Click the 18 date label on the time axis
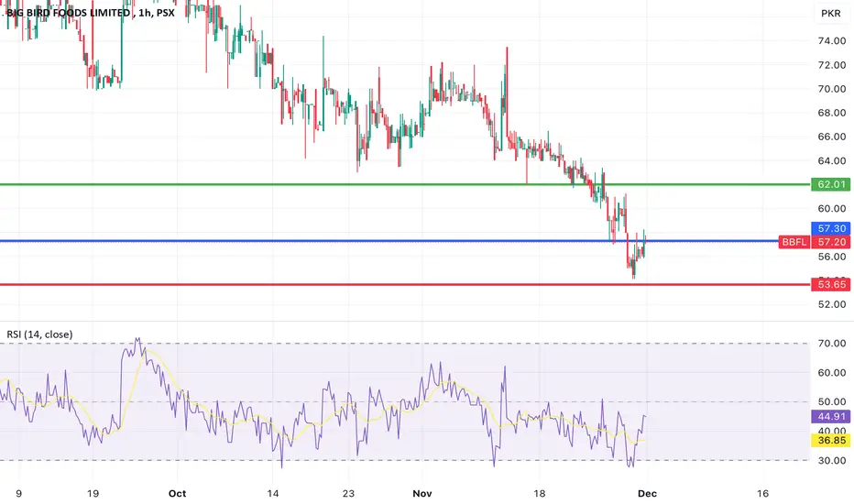Viewport: 854px width, 504px height. [539, 494]
